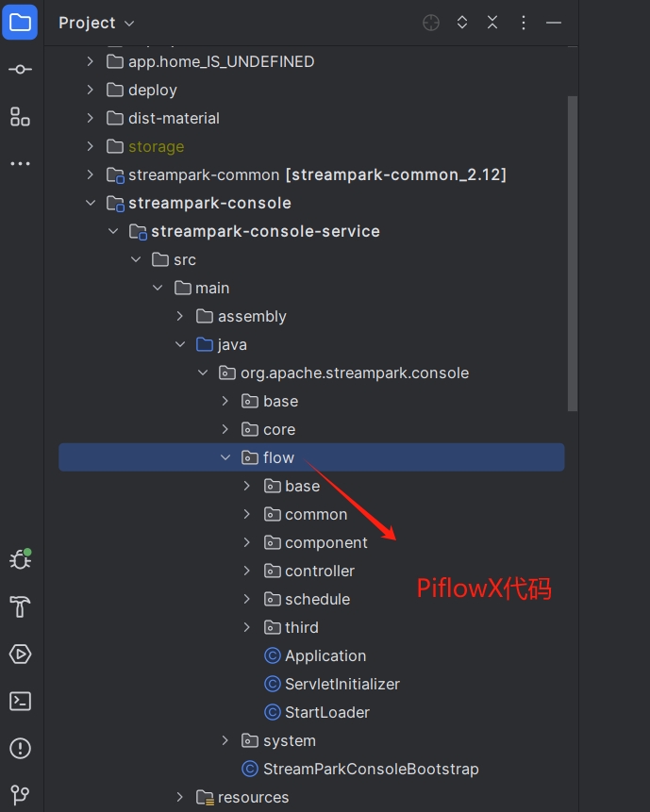This screenshot has height=812, width=650.
Task: Open the Debug tool window icon
Action: tap(20, 559)
